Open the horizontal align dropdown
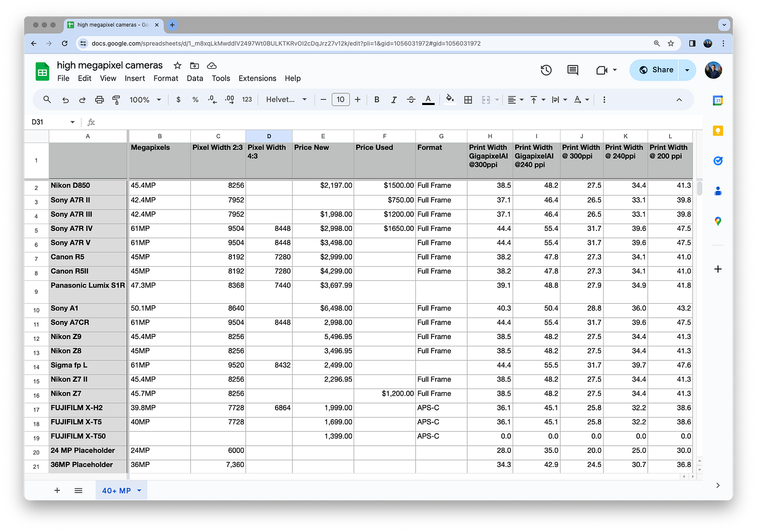Screen dimensions: 757x532 pos(515,99)
